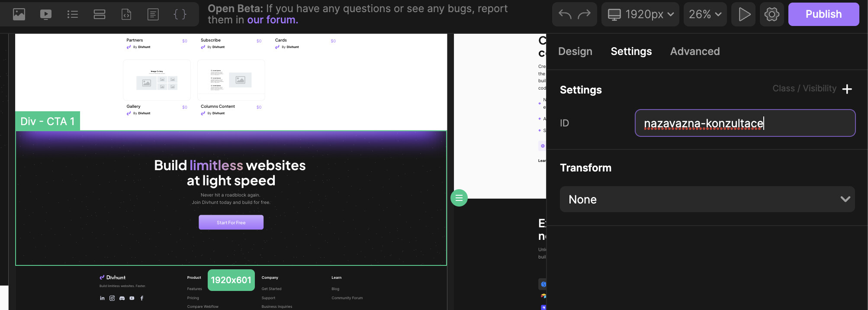Select the video element icon in toolbar
Screen dimensions: 868x310
[46, 14]
